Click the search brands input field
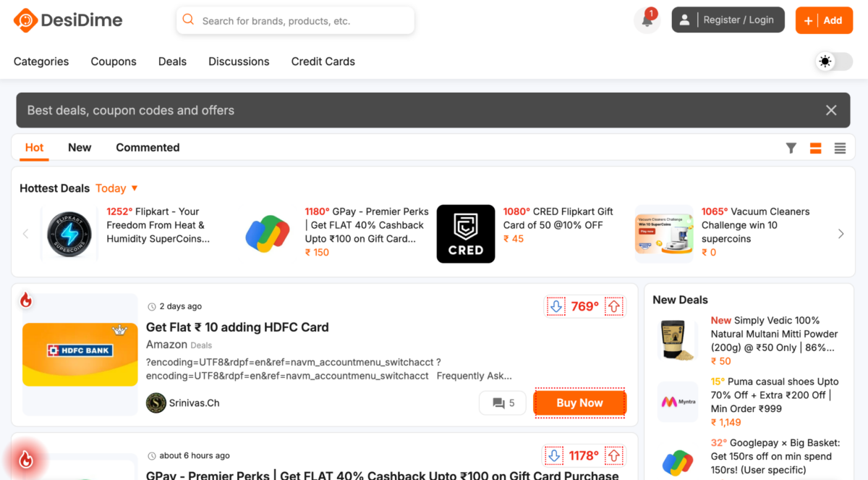The height and width of the screenshot is (480, 868). coord(295,20)
